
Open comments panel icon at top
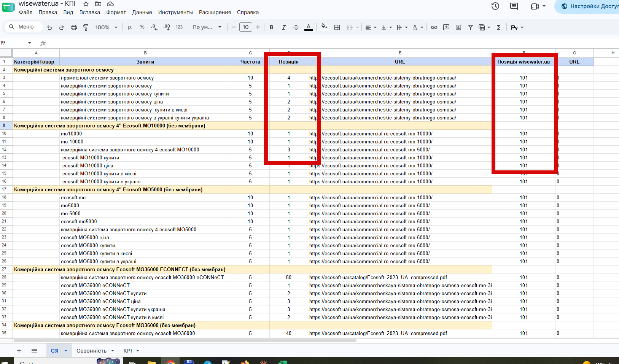pyautogui.click(x=514, y=6)
